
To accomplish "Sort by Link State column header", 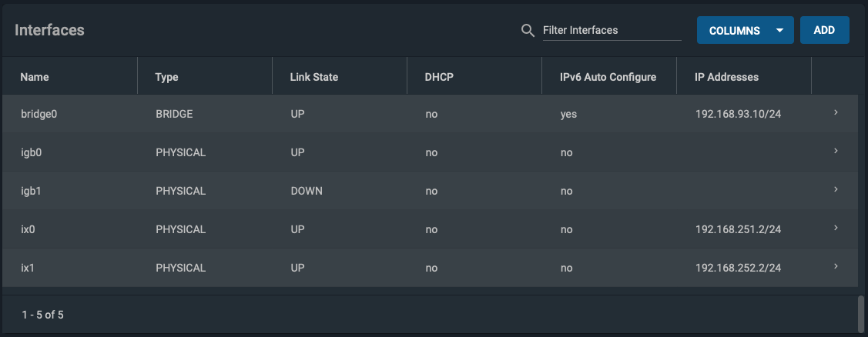I will click(x=314, y=77).
